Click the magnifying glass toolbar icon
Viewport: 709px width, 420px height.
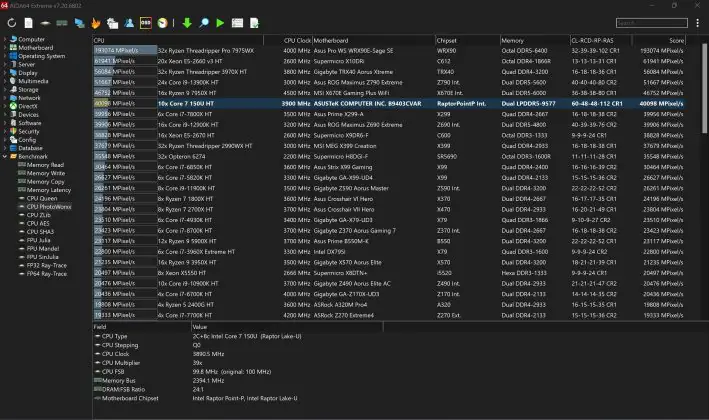click(x=204, y=23)
